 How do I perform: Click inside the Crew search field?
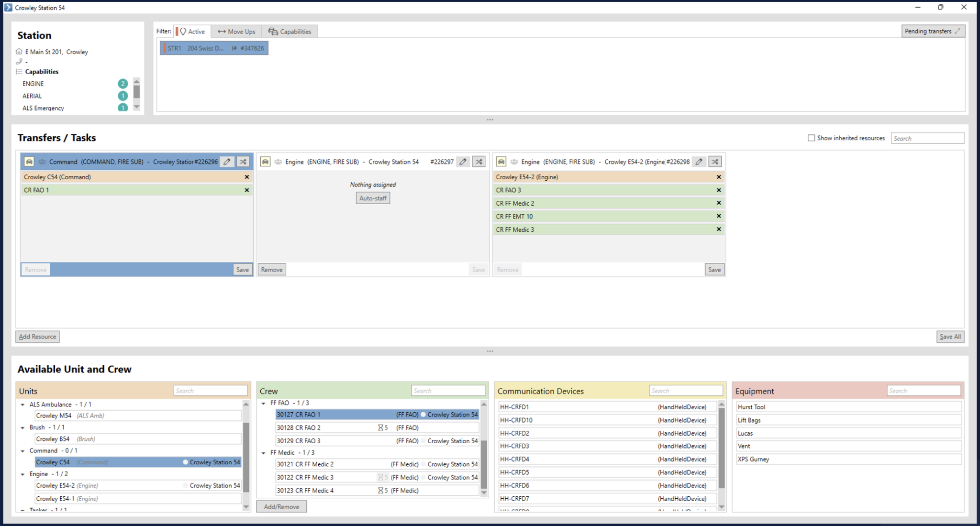pos(448,390)
